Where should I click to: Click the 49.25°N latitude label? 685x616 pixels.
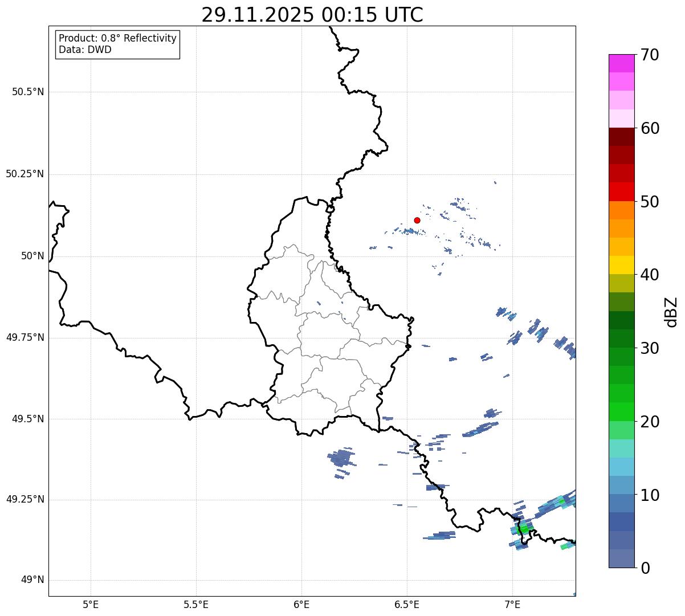pyautogui.click(x=25, y=500)
